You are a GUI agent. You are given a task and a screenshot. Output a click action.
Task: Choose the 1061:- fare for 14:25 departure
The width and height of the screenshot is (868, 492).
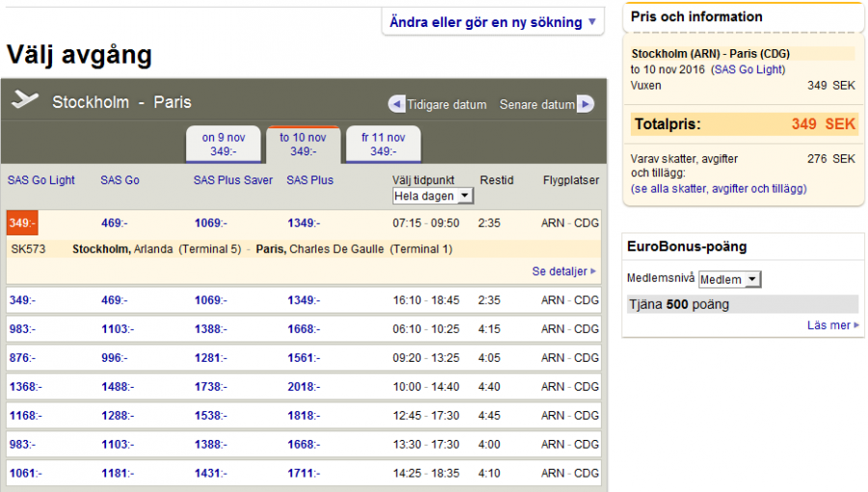click(x=23, y=474)
